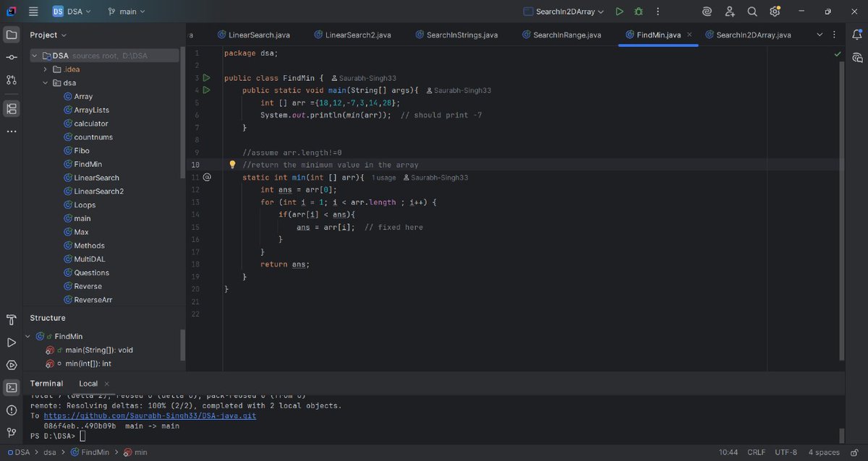
Task: Expand the .idea folder
Action: (x=46, y=69)
